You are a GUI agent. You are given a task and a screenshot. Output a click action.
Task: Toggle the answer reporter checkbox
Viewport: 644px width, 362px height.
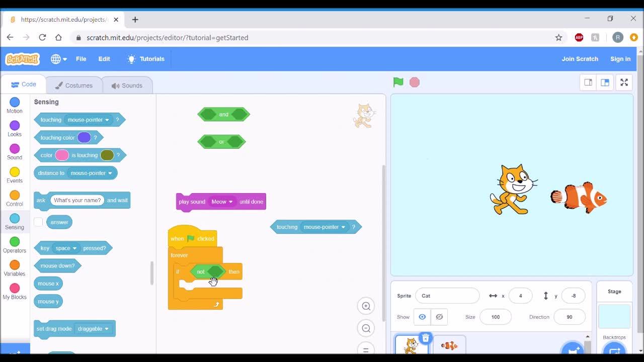tap(38, 222)
